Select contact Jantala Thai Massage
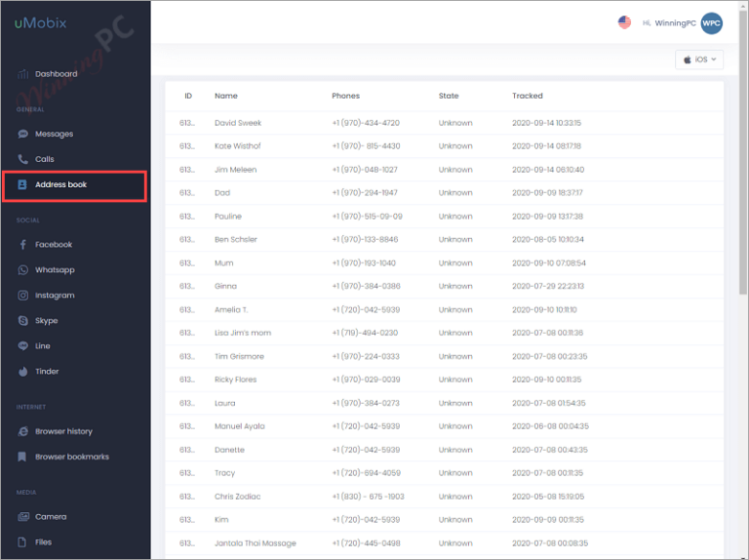Screen dimensions: 749x560 pos(256,543)
